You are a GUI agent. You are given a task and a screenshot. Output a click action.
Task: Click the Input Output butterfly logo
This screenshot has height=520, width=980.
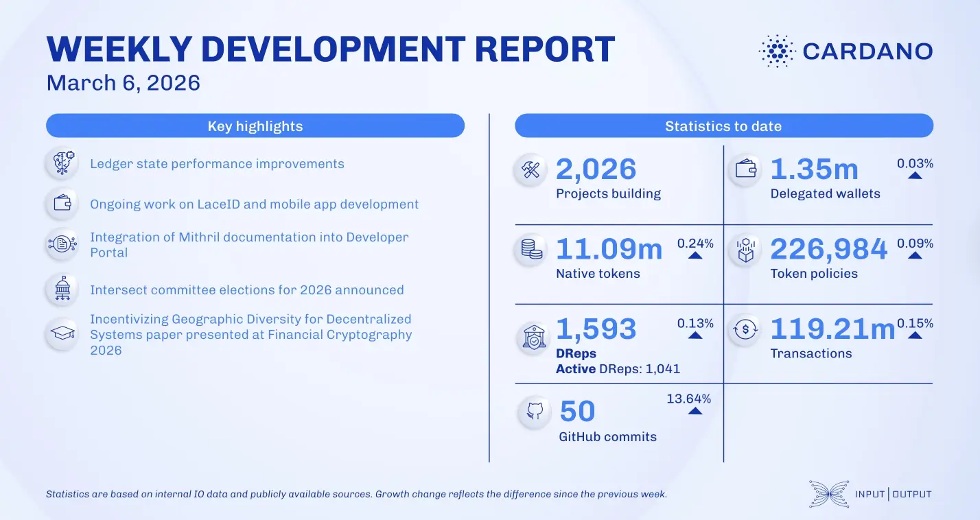coord(828,494)
